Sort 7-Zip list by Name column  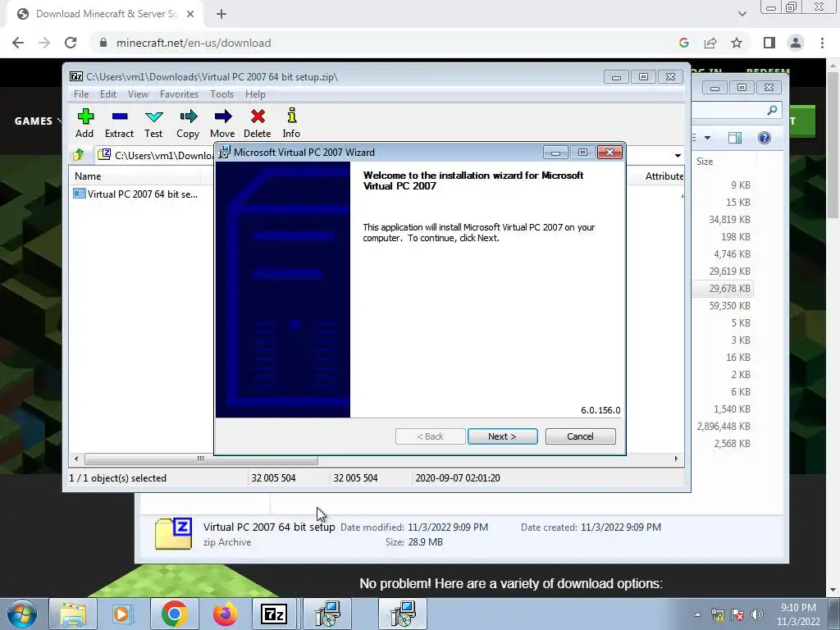point(134,176)
